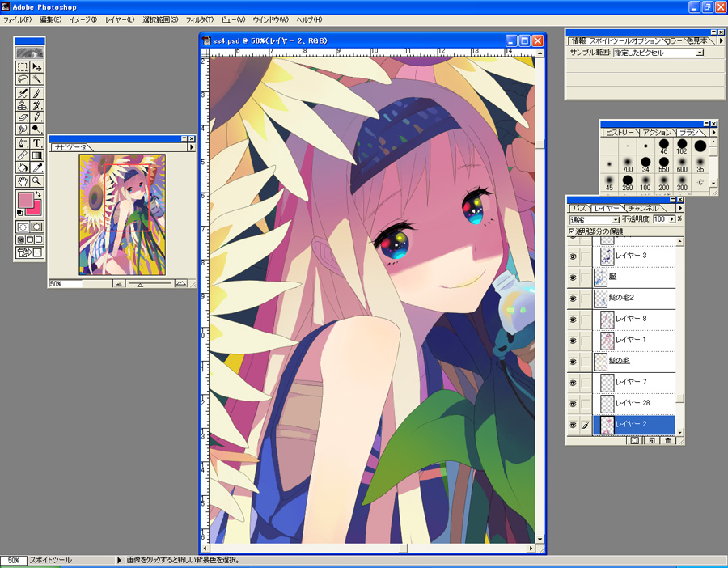Open the ファイル menu
The width and height of the screenshot is (728, 568).
tap(17, 20)
